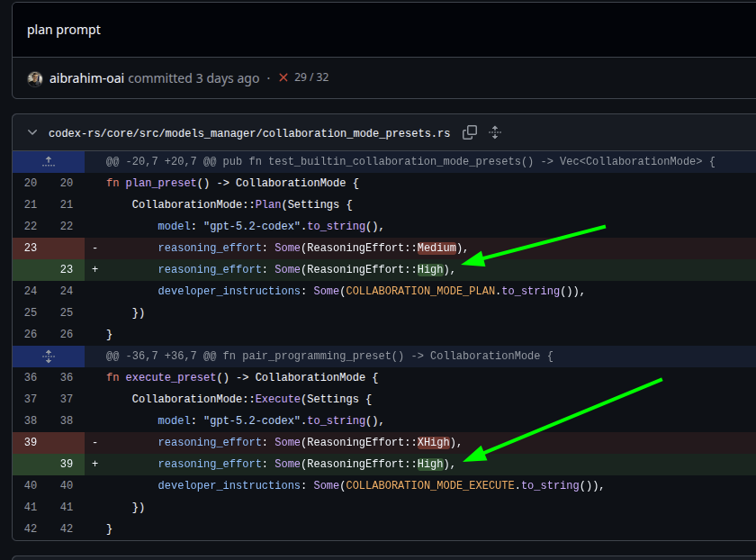Open the codex-rs collaboration_mode_presets.rs file path link

click(249, 133)
